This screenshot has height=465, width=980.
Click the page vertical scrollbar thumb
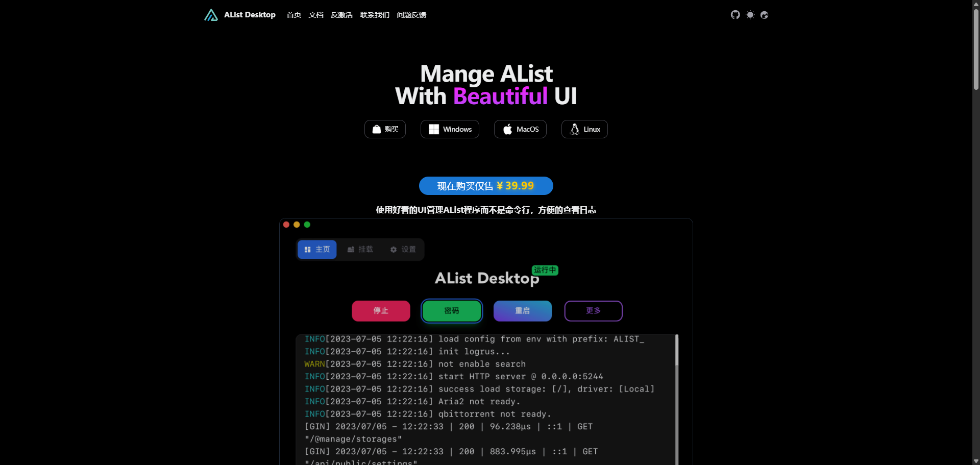pyautogui.click(x=976, y=48)
